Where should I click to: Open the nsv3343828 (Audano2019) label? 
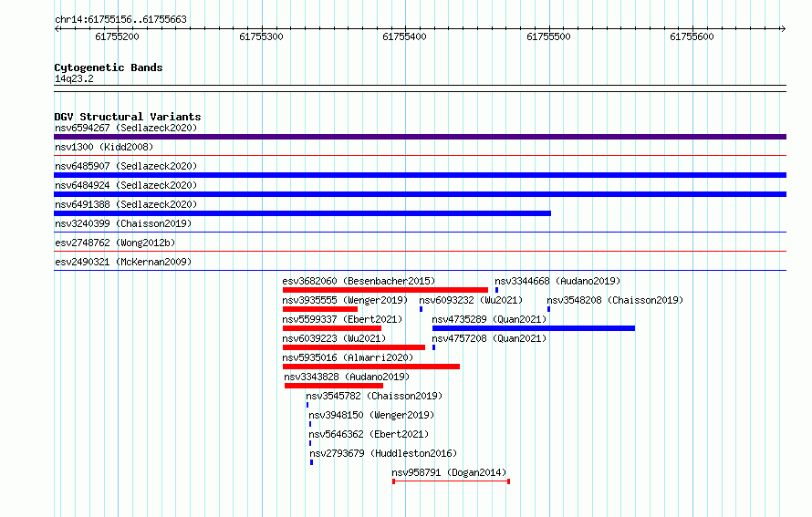click(347, 377)
